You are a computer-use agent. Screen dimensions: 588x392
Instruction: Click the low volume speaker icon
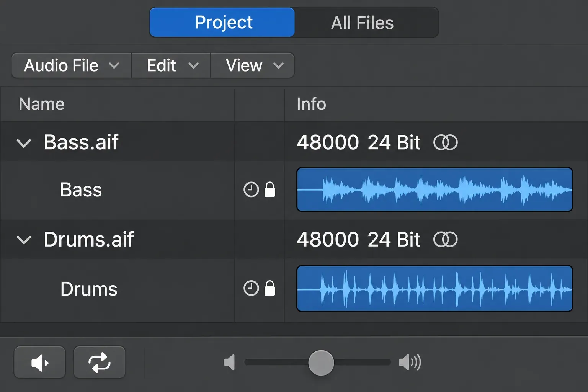(x=229, y=362)
